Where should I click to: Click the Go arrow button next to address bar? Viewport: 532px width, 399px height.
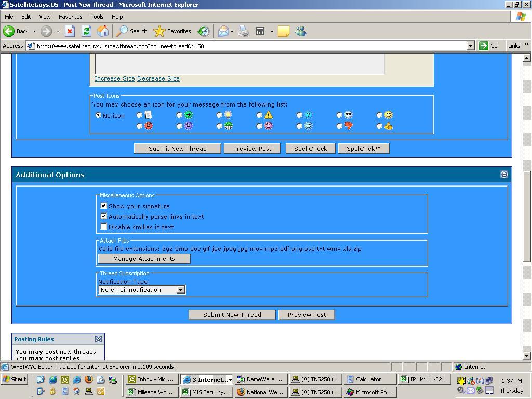click(x=488, y=46)
